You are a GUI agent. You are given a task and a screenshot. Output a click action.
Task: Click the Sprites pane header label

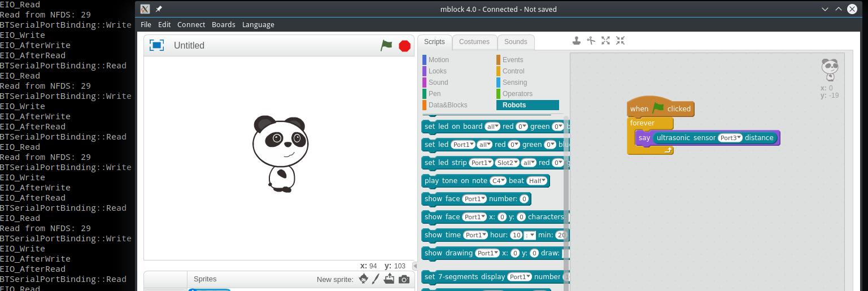coord(205,279)
